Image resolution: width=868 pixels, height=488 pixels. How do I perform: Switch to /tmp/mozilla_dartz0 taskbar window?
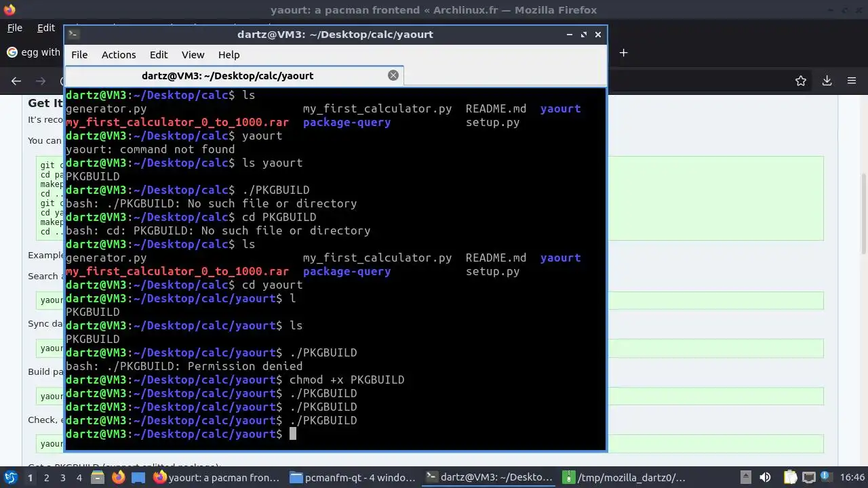(x=625, y=477)
